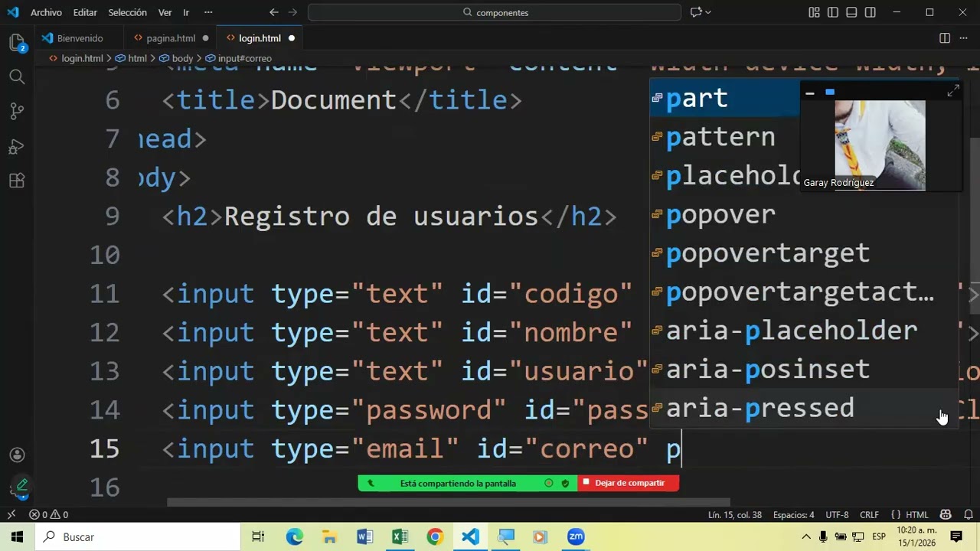Minimize the Zoom video thumbnail
The height and width of the screenshot is (551, 980).
[810, 93]
